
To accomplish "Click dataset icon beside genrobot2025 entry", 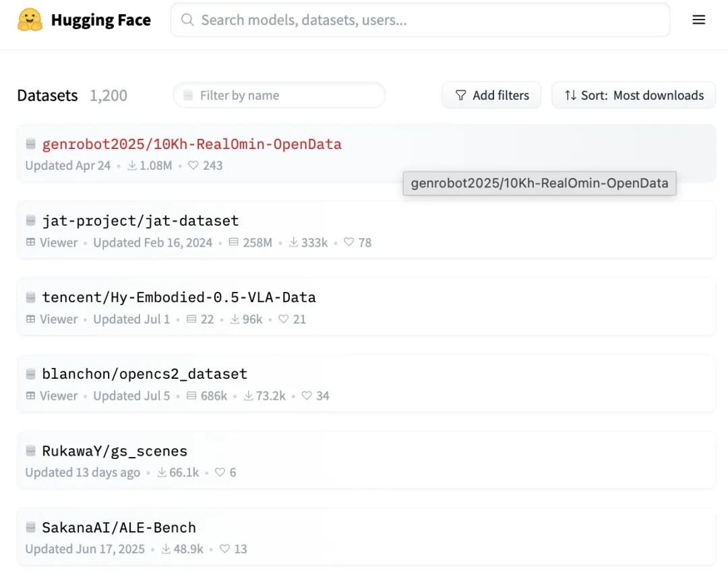I will (30, 144).
